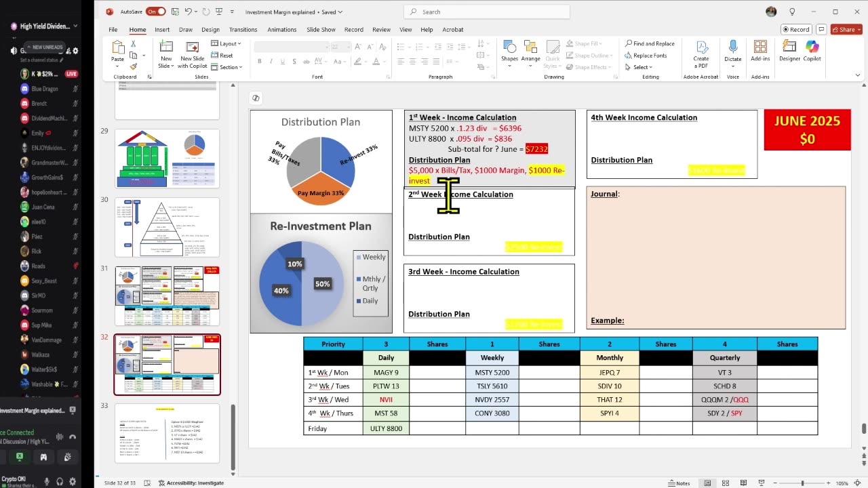Click the Reset slide button

pyautogui.click(x=222, y=56)
